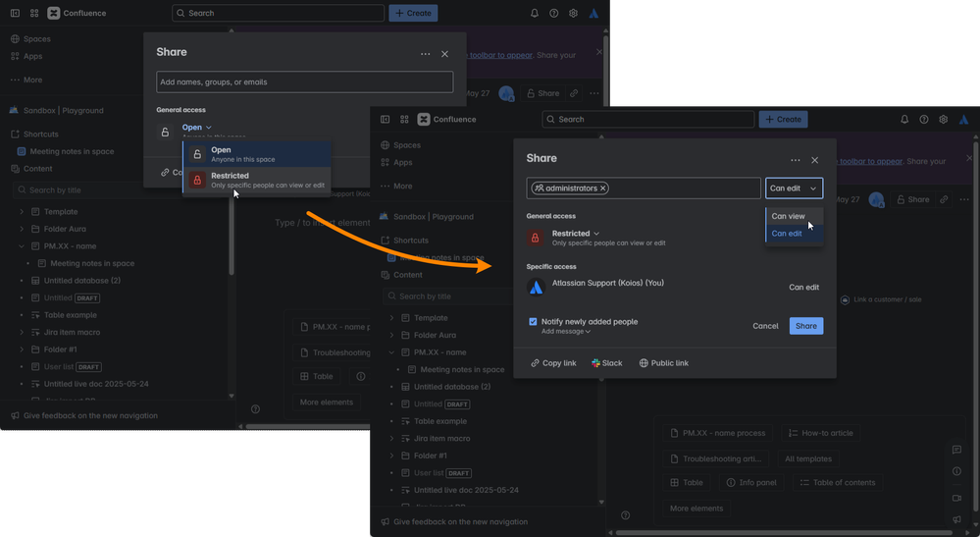Click Table of contents element button
Screen dimensions: 980x537
click(838, 483)
